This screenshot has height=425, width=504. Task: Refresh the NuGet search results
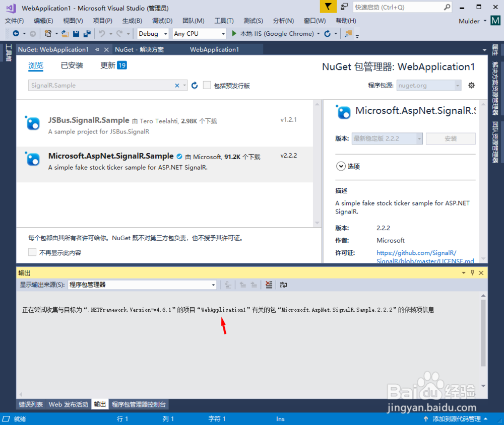point(195,85)
